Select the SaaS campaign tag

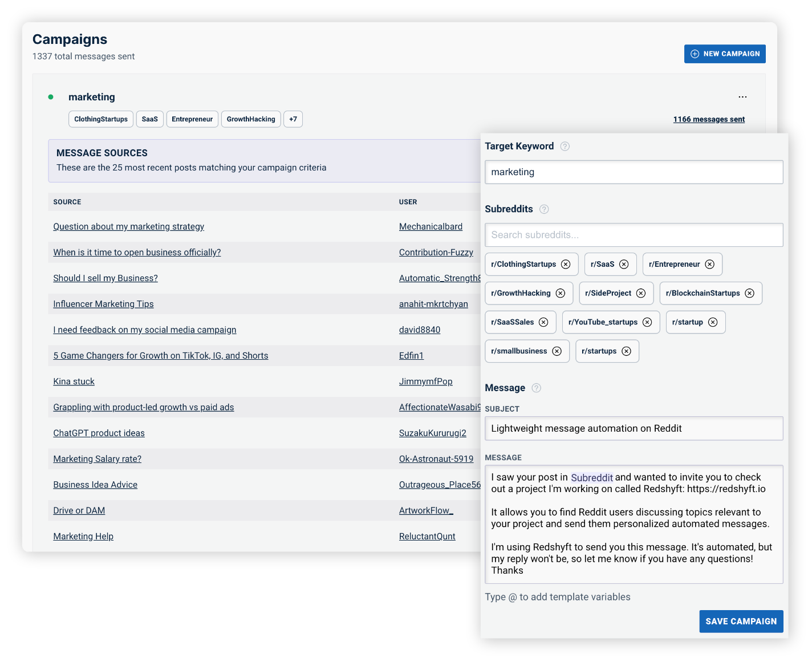(150, 119)
